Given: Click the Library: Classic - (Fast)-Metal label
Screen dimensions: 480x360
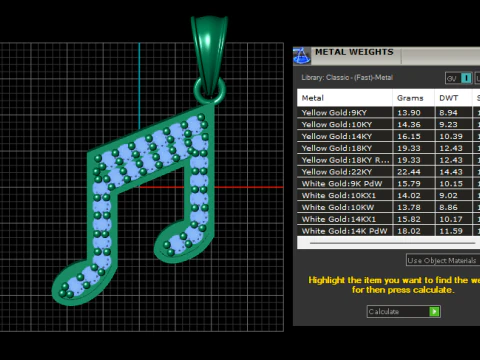Looking at the screenshot, I should (347, 78).
